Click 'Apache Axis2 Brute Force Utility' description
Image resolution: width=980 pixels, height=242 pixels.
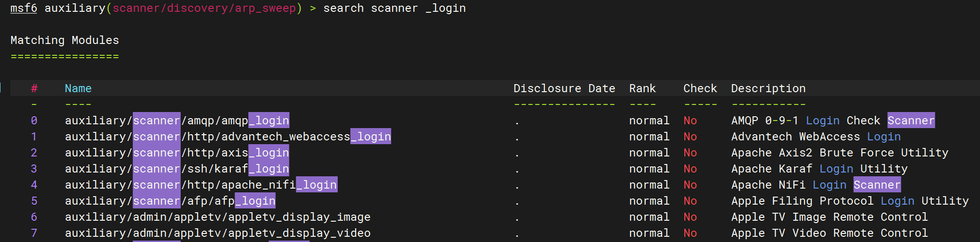point(840,153)
